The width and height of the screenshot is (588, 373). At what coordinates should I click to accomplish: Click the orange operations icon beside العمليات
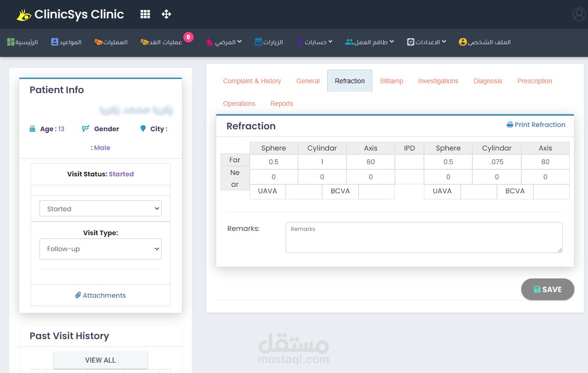coord(99,42)
